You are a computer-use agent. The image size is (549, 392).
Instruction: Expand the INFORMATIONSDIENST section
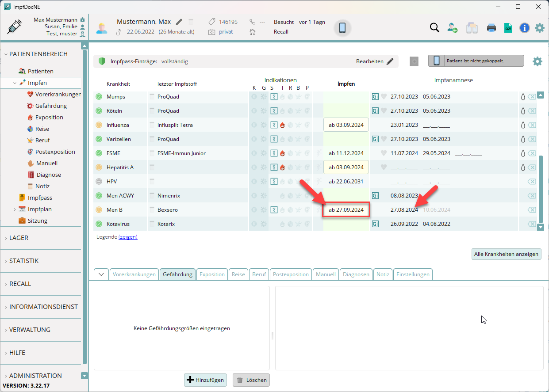tap(6, 307)
